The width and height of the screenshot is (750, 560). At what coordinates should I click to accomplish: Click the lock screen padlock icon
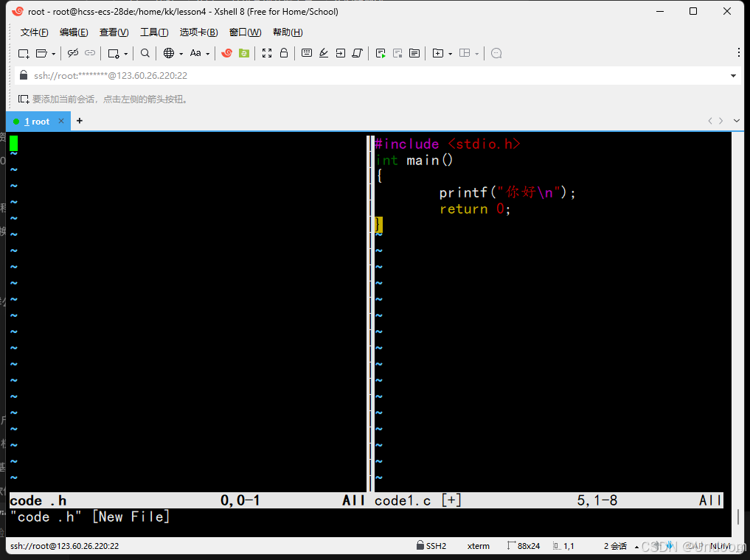click(284, 53)
